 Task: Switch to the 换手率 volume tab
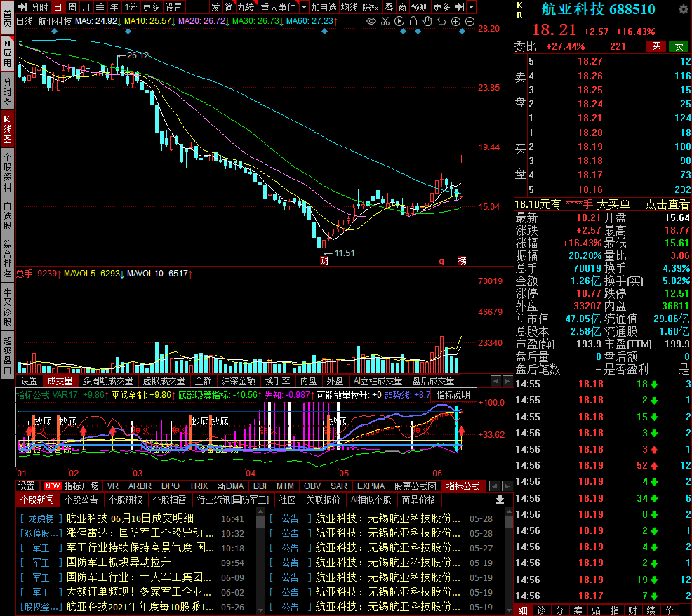[278, 381]
